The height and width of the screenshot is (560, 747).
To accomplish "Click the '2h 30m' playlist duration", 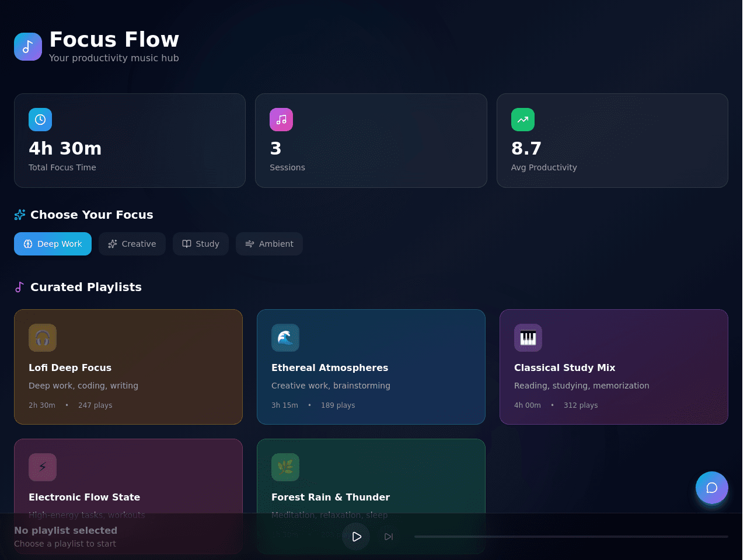I will click(x=42, y=405).
